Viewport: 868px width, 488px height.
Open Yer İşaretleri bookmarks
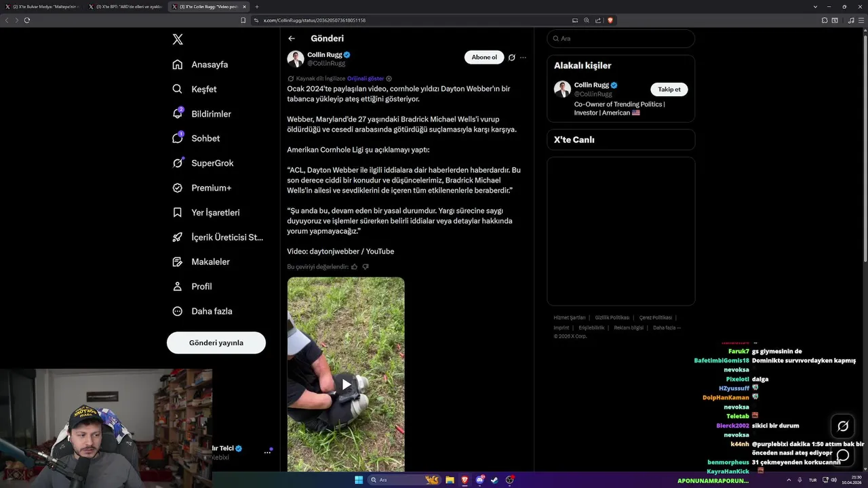click(x=205, y=212)
